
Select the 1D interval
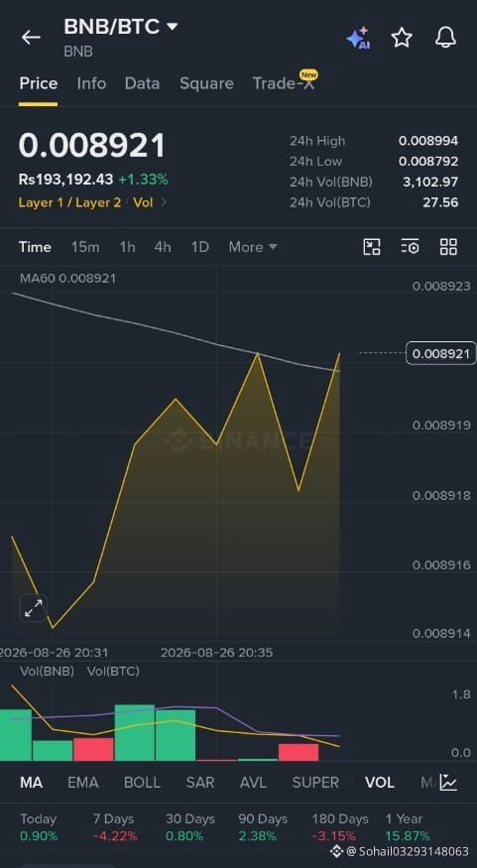coord(199,247)
